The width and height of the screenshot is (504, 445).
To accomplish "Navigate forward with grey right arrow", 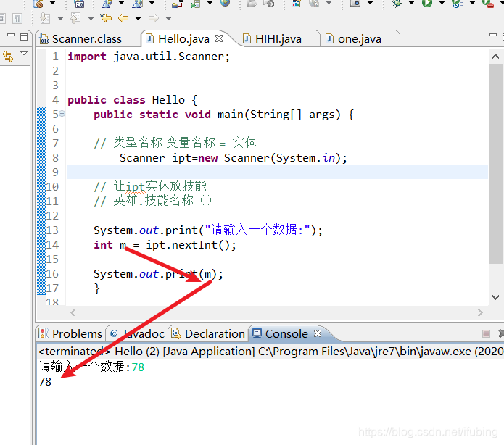I will (154, 18).
